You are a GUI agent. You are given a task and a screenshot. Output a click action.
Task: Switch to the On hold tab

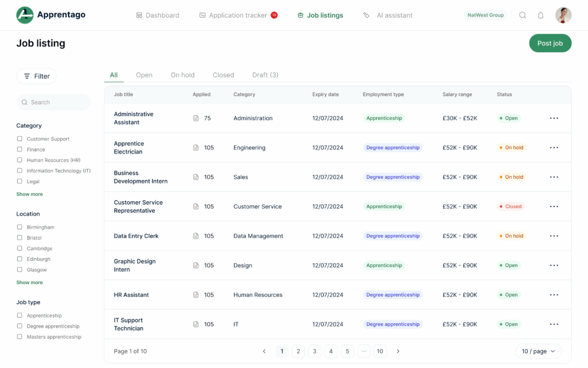coord(183,75)
